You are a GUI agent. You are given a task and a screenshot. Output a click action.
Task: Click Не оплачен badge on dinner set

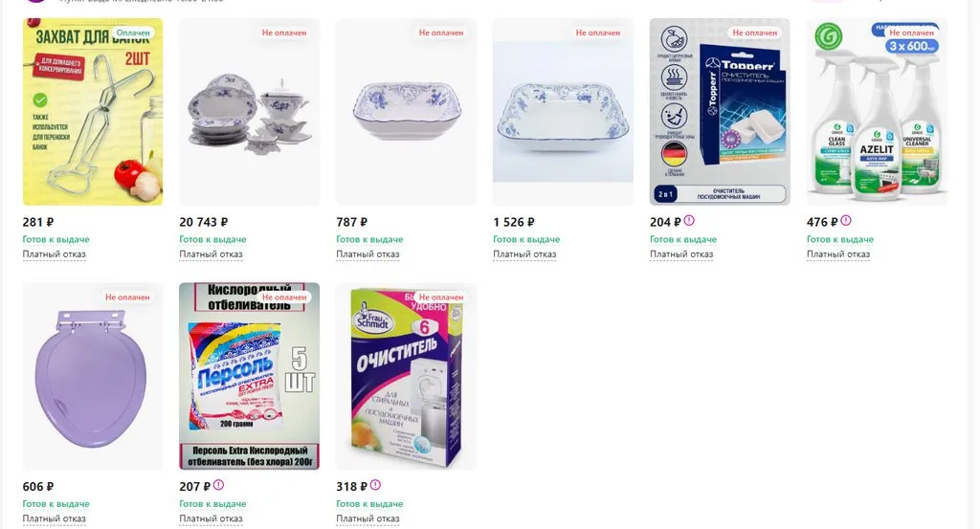click(284, 33)
